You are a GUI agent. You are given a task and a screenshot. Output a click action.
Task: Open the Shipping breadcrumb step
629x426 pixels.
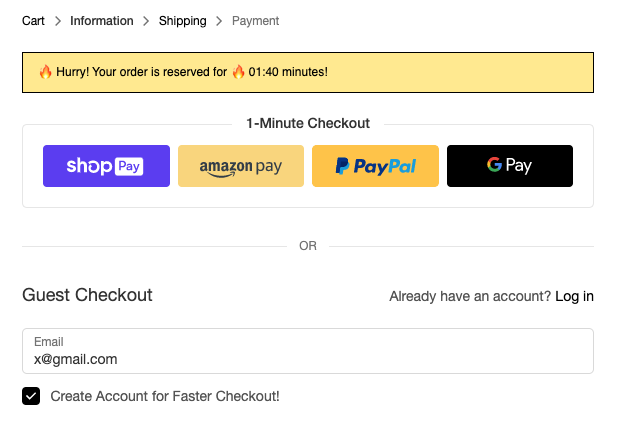tap(183, 21)
